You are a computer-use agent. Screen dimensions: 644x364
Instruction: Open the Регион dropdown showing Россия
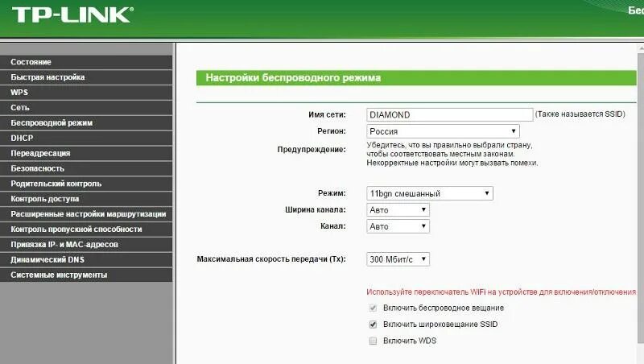443,131
